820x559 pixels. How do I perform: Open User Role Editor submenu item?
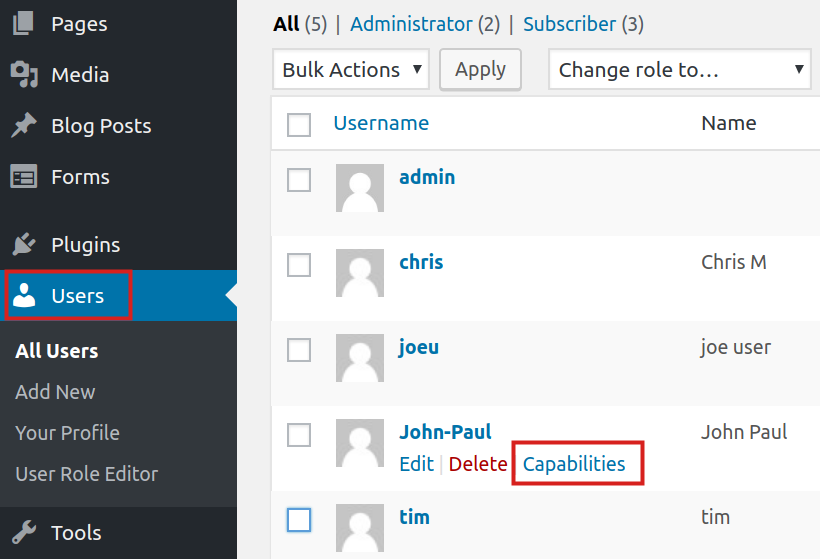pos(86,474)
